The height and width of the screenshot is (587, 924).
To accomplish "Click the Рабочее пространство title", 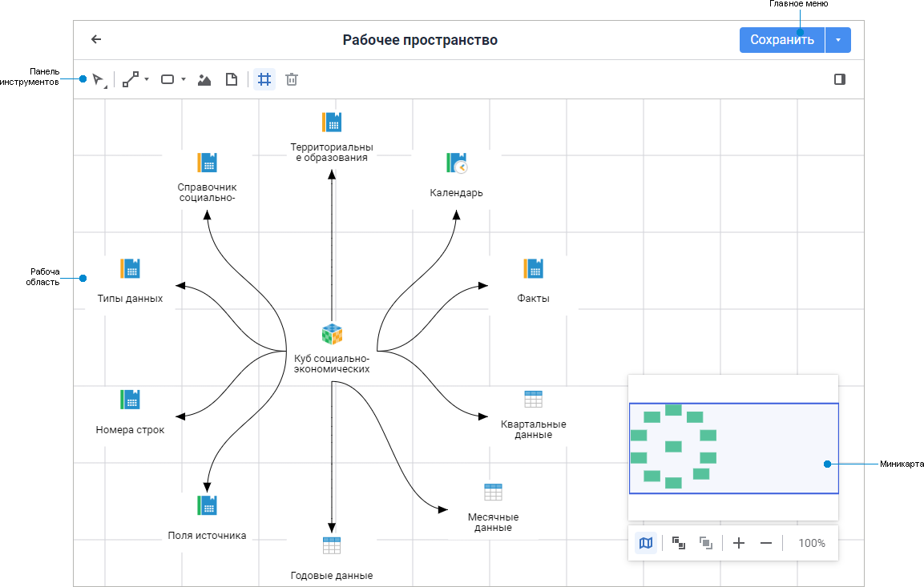I will click(x=420, y=40).
